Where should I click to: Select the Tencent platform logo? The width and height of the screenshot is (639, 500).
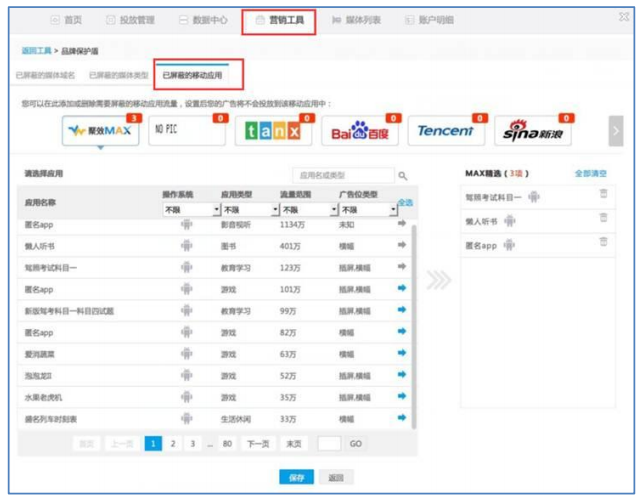tap(445, 132)
